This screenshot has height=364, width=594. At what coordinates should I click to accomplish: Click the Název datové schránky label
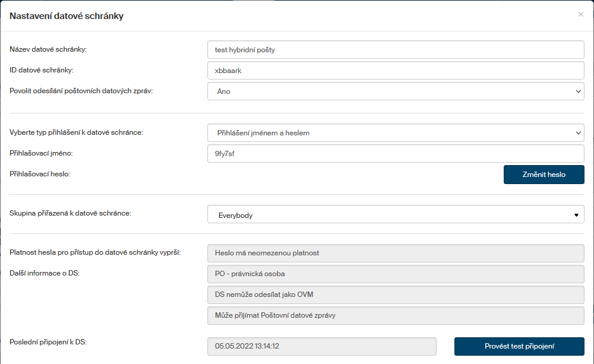[49, 50]
